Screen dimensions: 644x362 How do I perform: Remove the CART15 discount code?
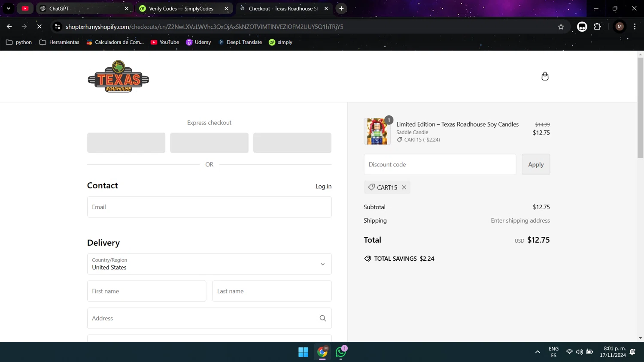click(404, 187)
